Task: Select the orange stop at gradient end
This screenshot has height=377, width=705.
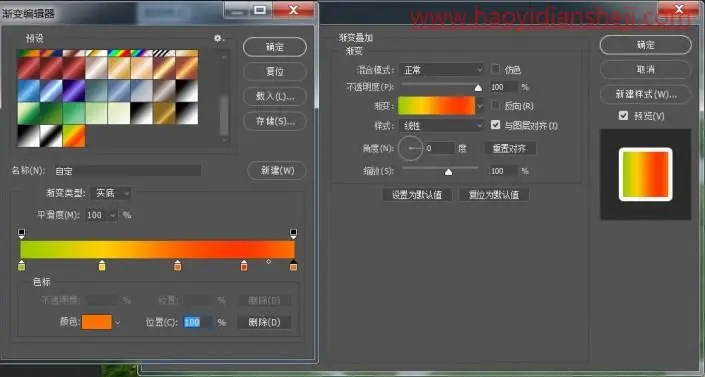Action: (x=293, y=265)
